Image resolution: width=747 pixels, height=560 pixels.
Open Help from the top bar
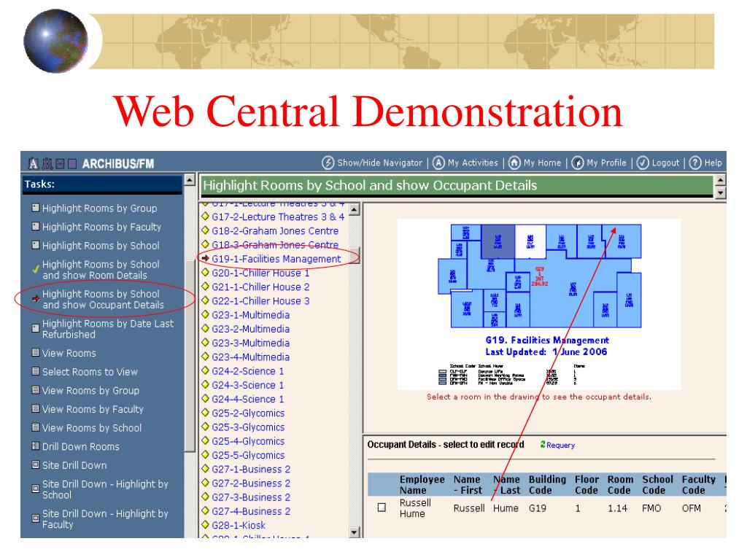713,163
